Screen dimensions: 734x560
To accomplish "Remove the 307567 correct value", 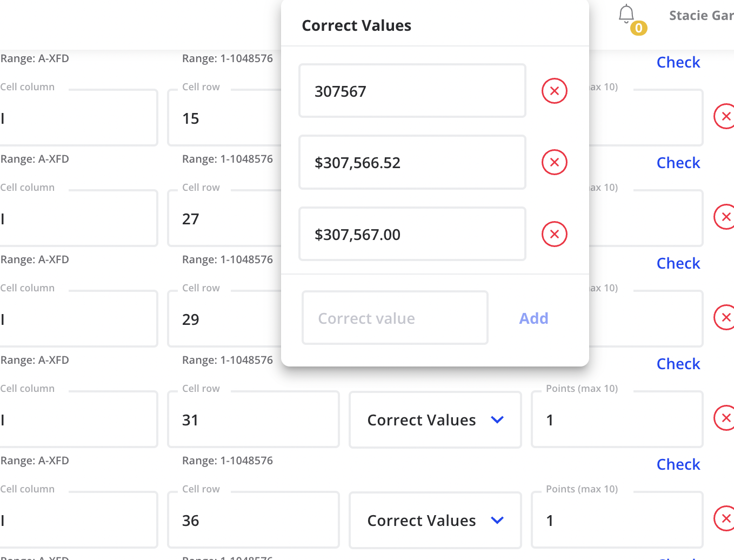I will pos(554,91).
